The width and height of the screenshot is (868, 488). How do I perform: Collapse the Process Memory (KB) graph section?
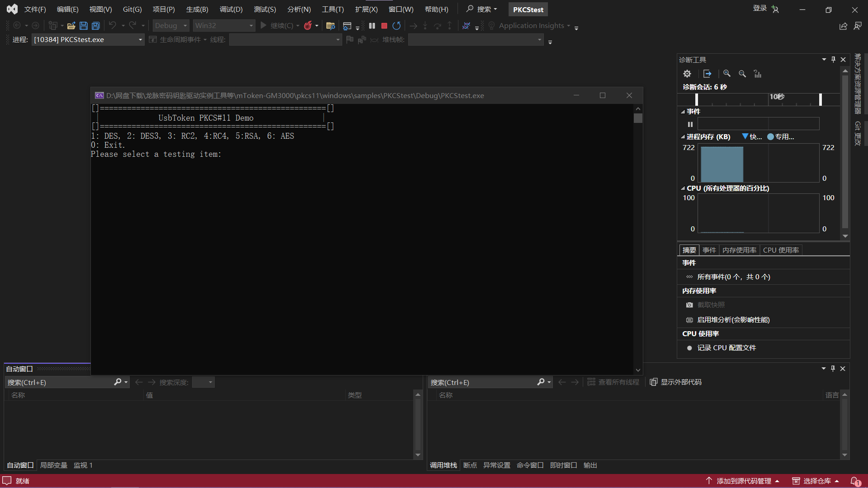pyautogui.click(x=683, y=137)
